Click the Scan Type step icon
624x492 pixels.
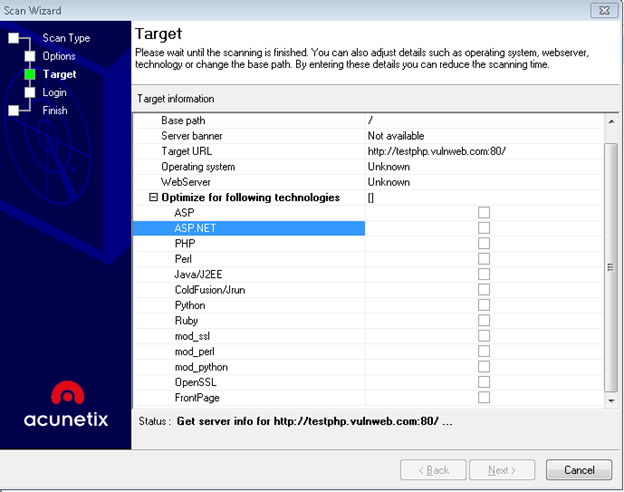click(x=14, y=38)
